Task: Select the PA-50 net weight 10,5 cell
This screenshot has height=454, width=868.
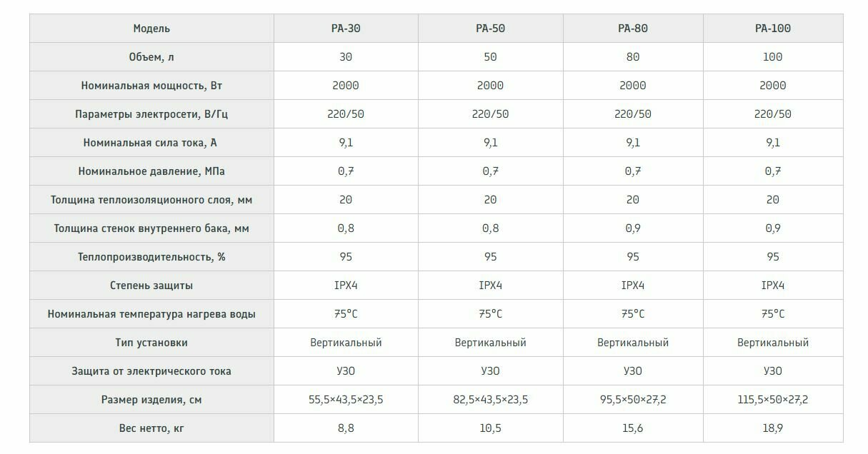Action: click(x=490, y=428)
